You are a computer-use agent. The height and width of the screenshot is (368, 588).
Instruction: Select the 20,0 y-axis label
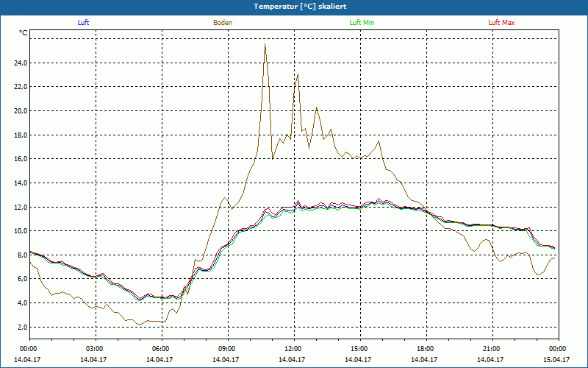pyautogui.click(x=21, y=111)
